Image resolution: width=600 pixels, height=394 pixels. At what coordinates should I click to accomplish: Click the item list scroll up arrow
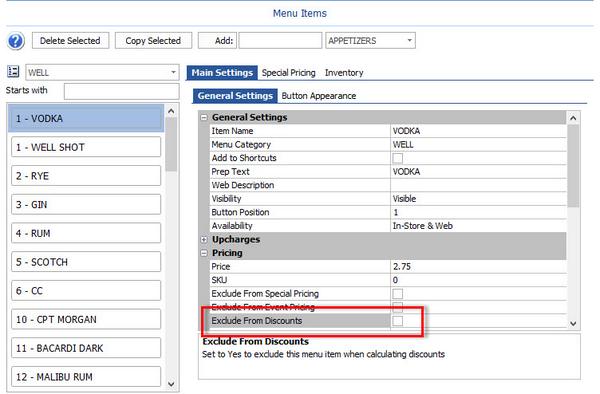click(171, 111)
